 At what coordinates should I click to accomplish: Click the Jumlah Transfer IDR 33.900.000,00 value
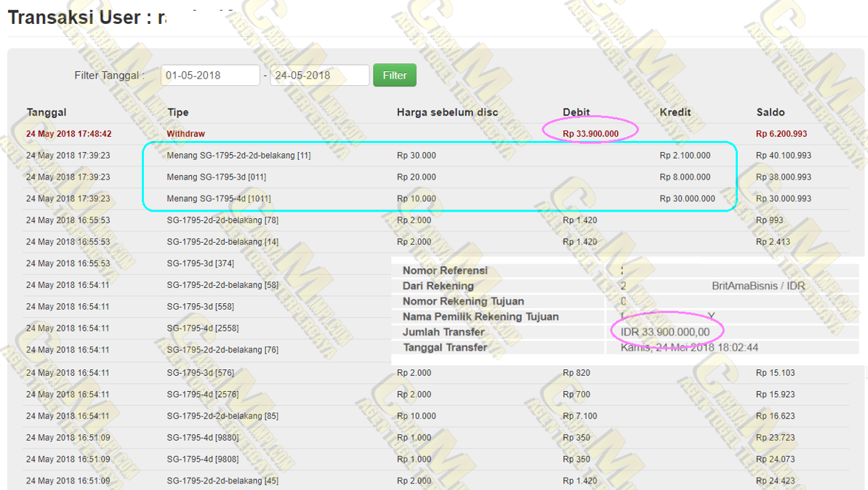664,332
